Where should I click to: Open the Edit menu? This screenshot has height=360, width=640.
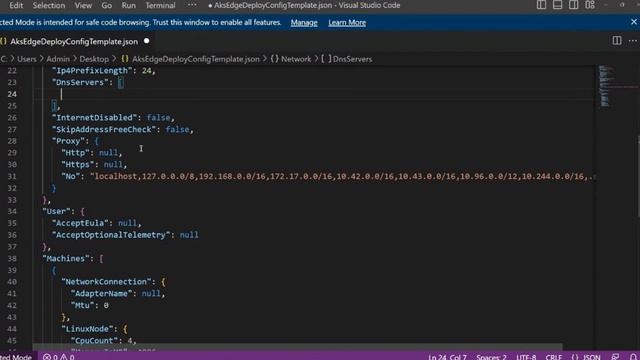[x=16, y=5]
